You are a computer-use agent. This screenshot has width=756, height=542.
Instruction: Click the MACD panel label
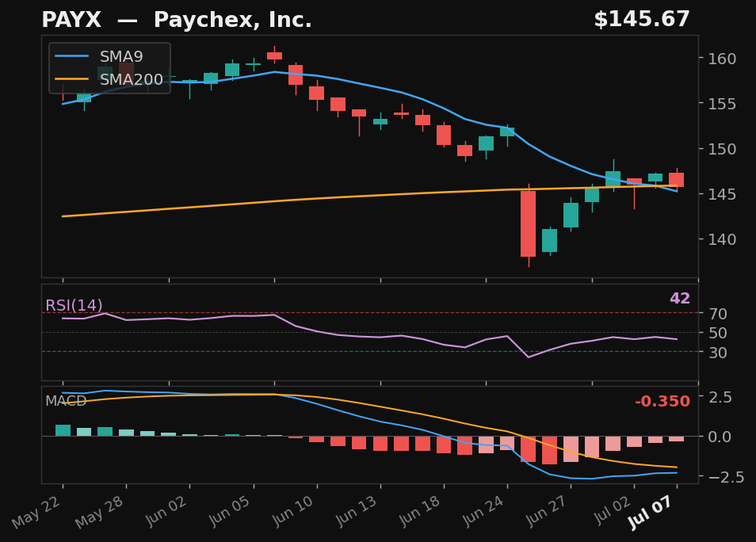click(x=66, y=401)
